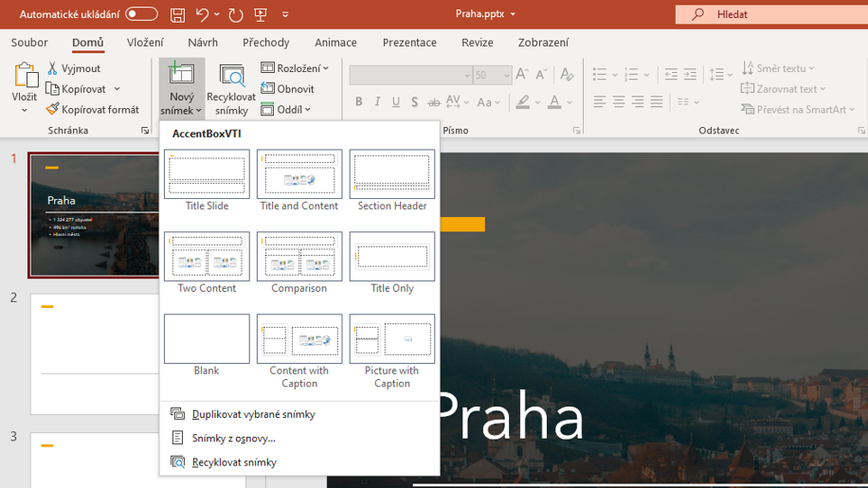Image resolution: width=868 pixels, height=488 pixels.
Task: Decrease font size icon
Action: tap(541, 74)
